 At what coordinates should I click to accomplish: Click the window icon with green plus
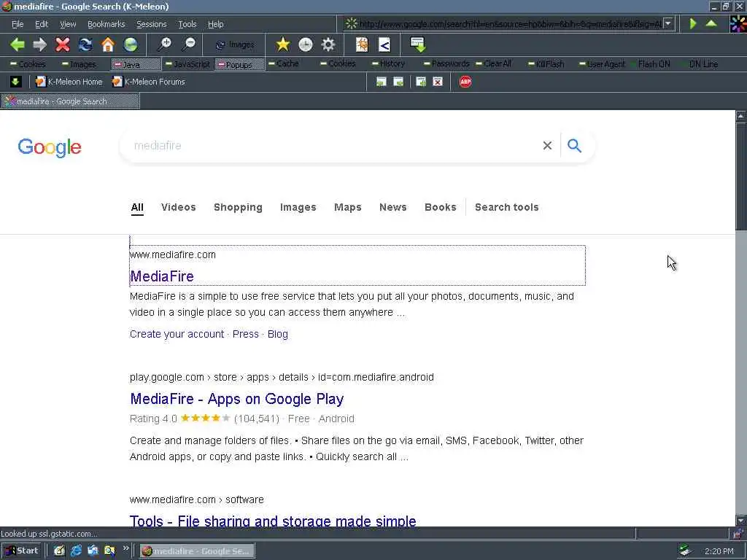421,82
